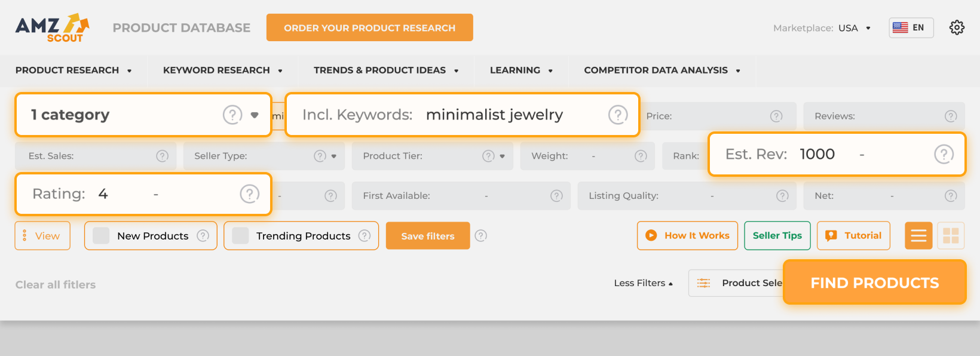Expand the Seller Type dropdown
Viewport: 980px width, 356px height.
click(x=332, y=156)
